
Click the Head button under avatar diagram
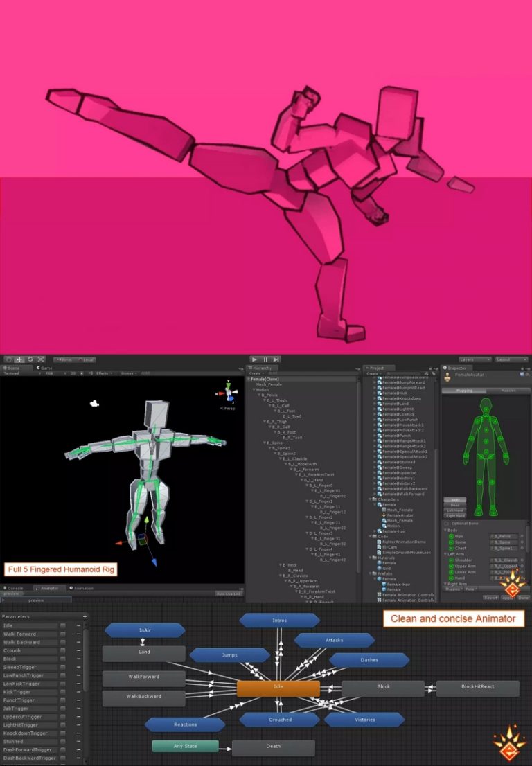point(455,505)
